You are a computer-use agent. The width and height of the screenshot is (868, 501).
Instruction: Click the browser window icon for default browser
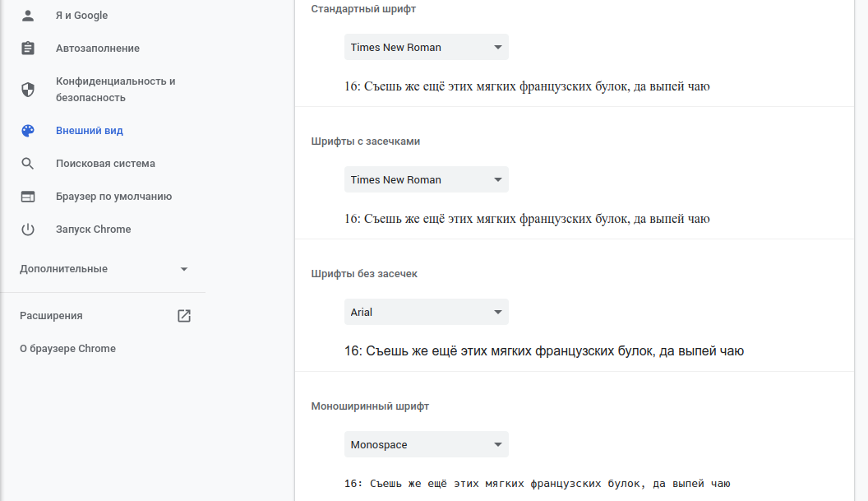click(28, 196)
